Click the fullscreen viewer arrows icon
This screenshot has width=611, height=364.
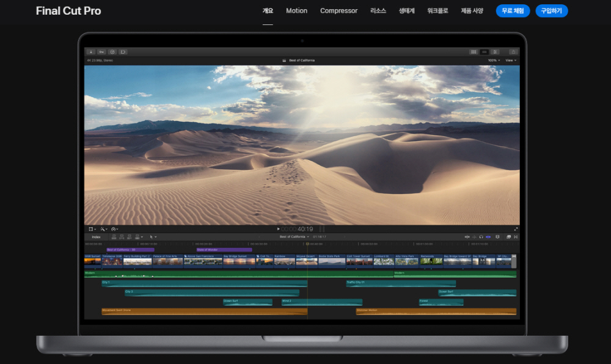(x=516, y=229)
